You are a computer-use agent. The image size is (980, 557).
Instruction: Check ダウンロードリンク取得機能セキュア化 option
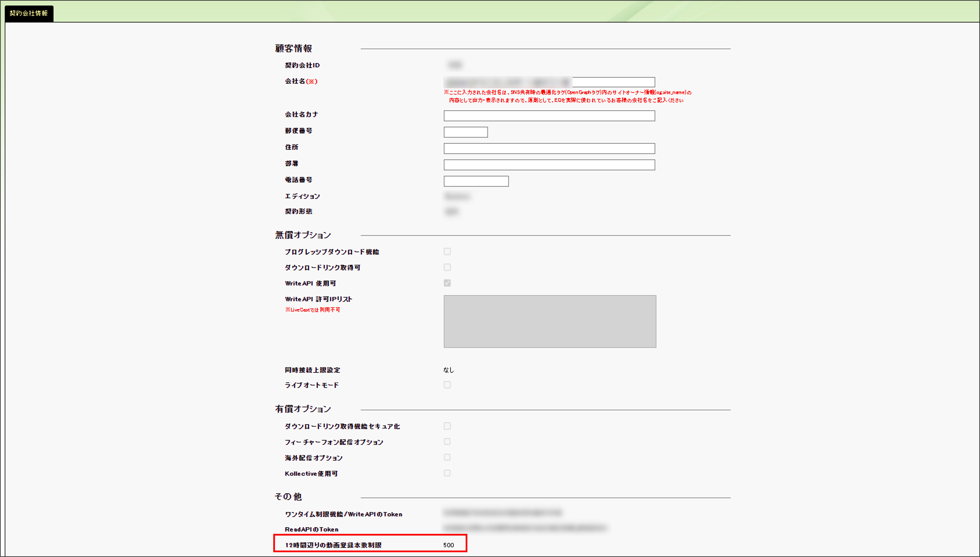tap(447, 426)
